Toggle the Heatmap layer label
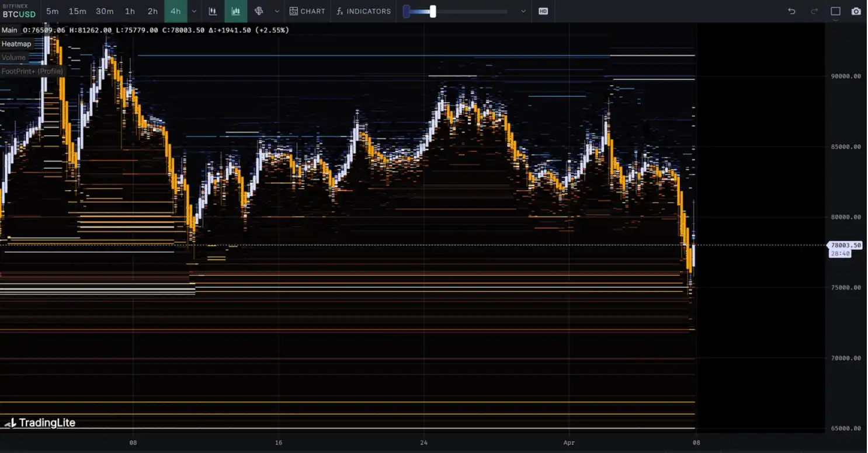The width and height of the screenshot is (868, 453). tap(16, 44)
